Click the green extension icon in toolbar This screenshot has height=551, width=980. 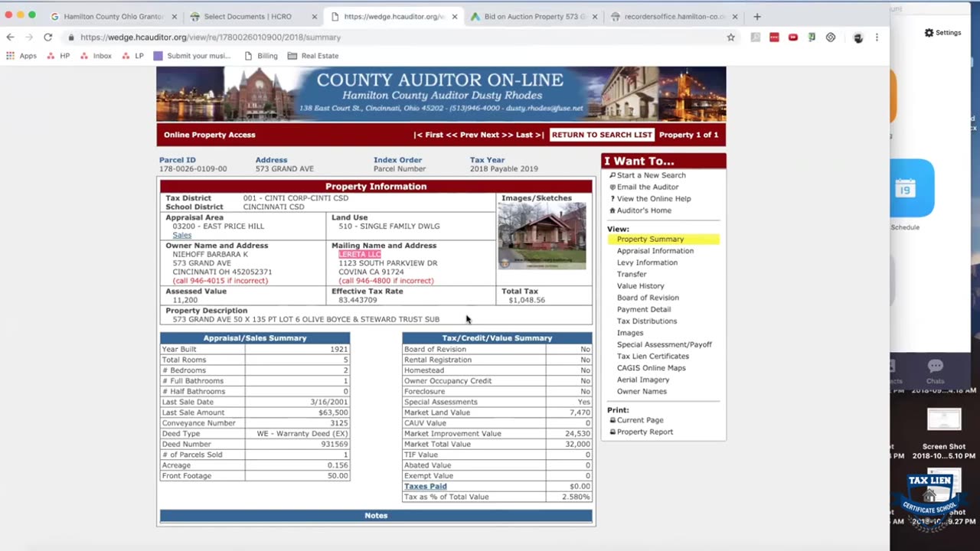click(x=812, y=37)
